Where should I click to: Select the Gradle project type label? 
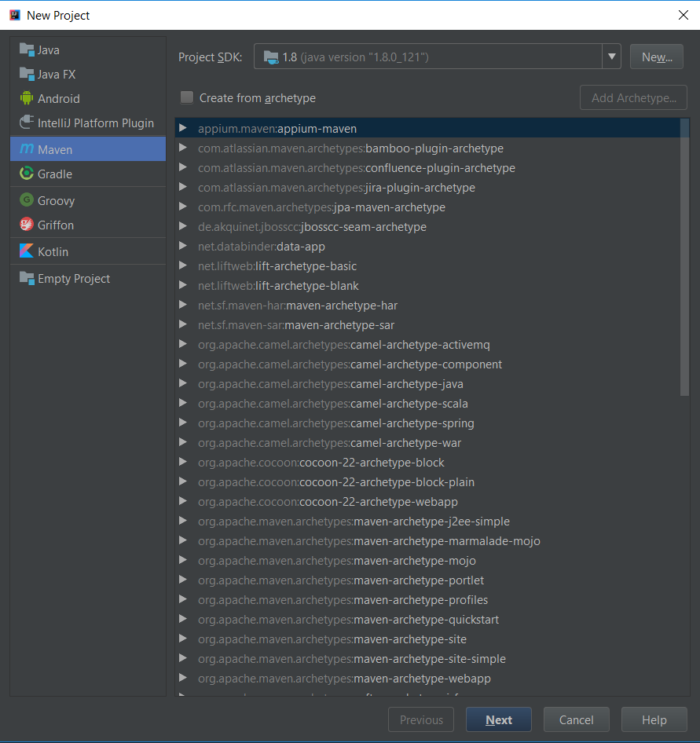pyautogui.click(x=55, y=174)
